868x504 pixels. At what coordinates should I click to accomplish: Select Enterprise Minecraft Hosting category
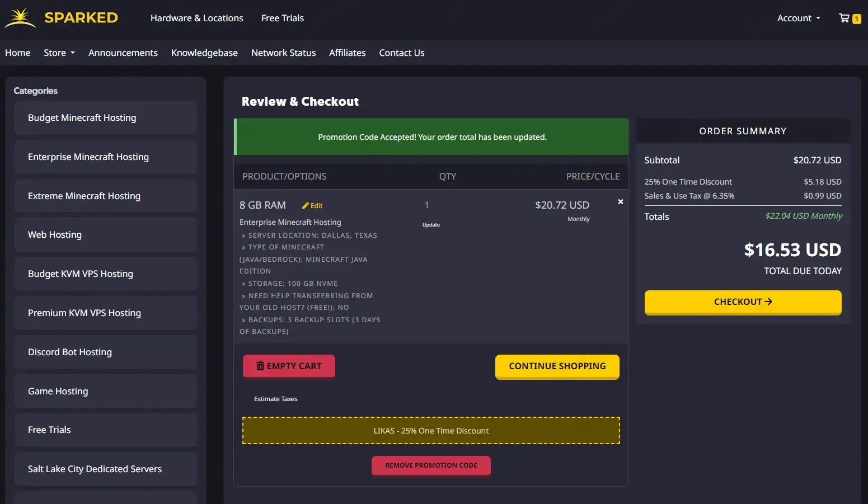106,157
